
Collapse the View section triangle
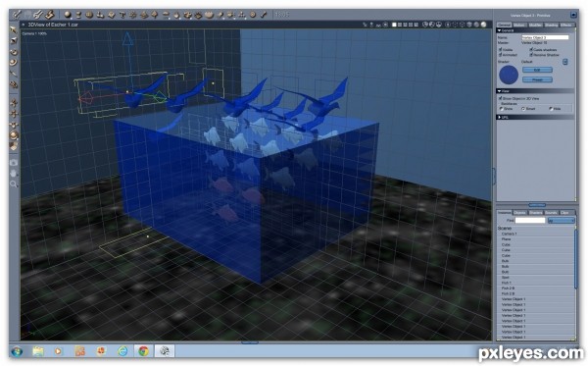(500, 91)
